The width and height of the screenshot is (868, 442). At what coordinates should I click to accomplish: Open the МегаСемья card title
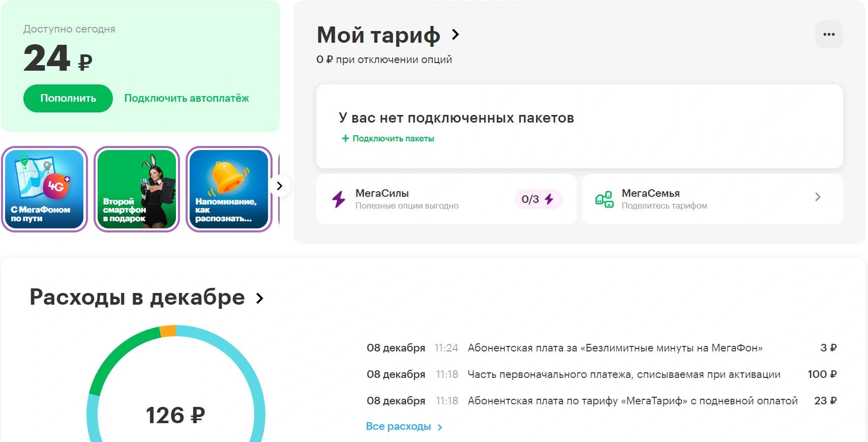[x=650, y=193]
